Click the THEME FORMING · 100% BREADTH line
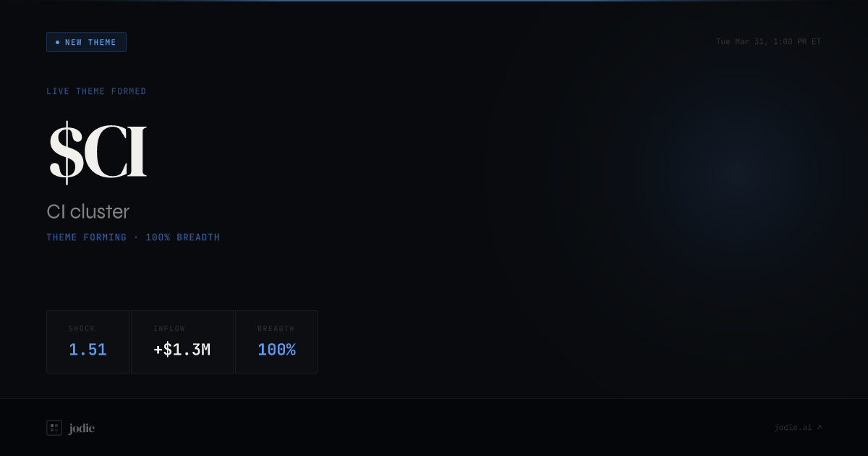 (x=133, y=237)
